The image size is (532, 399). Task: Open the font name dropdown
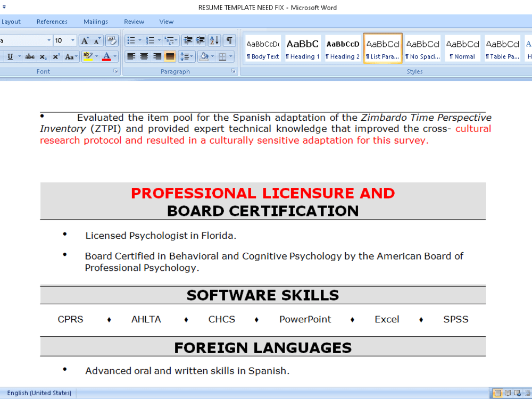click(49, 40)
